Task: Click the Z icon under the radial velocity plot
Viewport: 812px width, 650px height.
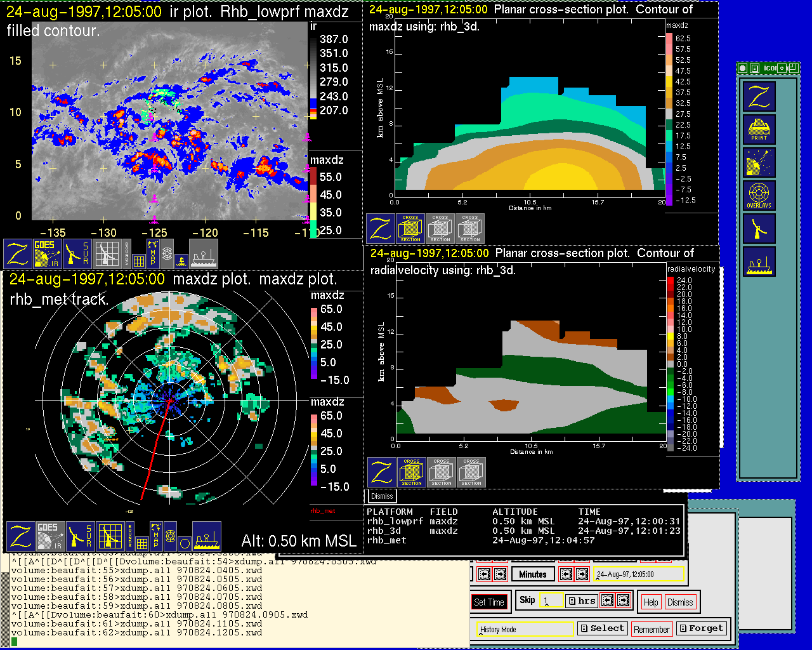Action: pyautogui.click(x=381, y=472)
